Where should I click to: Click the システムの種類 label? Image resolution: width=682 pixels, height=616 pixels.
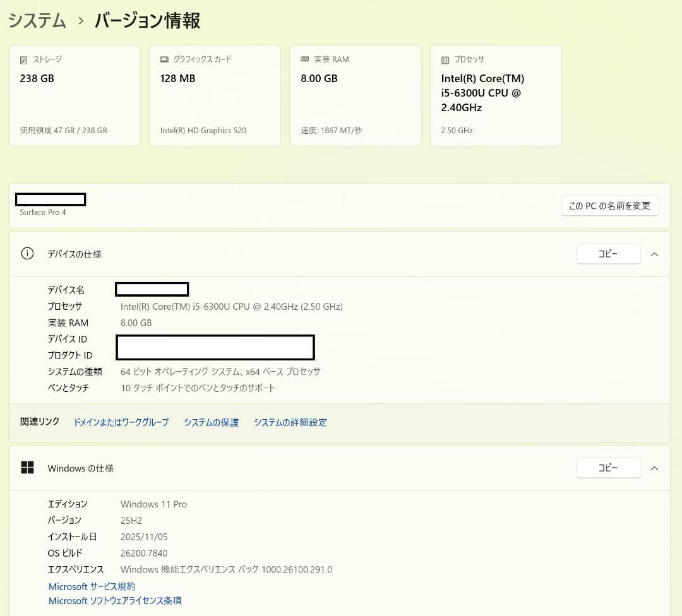pyautogui.click(x=75, y=372)
